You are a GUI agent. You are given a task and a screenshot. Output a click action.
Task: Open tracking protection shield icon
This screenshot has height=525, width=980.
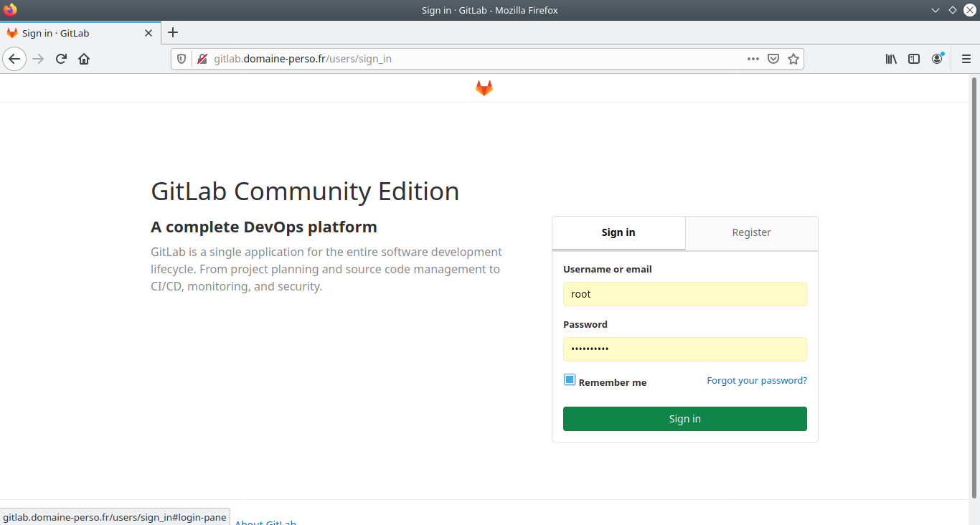[182, 59]
